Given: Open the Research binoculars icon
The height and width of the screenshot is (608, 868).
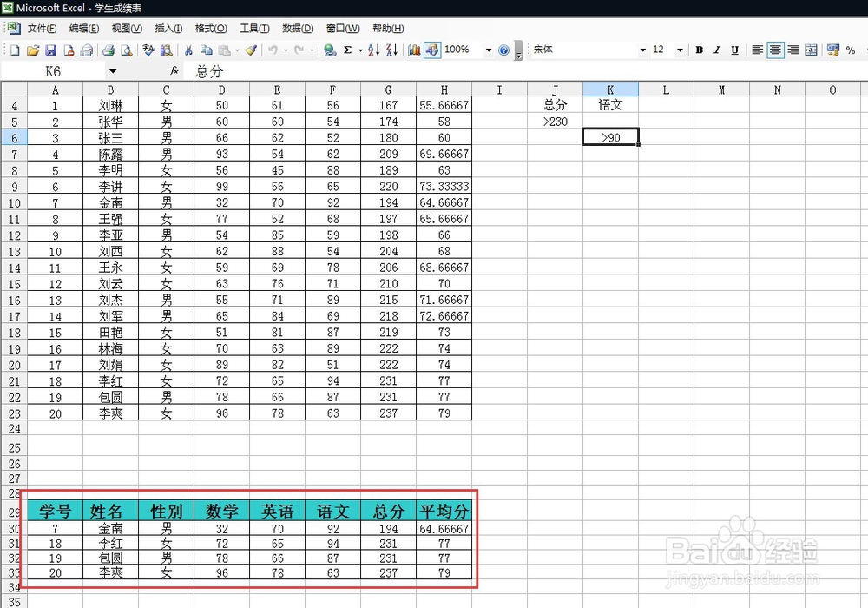Looking at the screenshot, I should click(x=166, y=50).
